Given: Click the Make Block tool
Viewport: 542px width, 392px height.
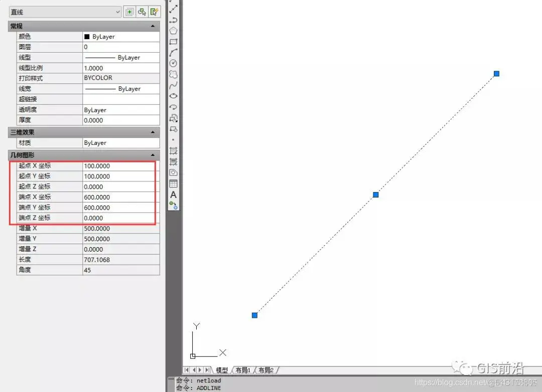Looking at the screenshot, I should 173,129.
